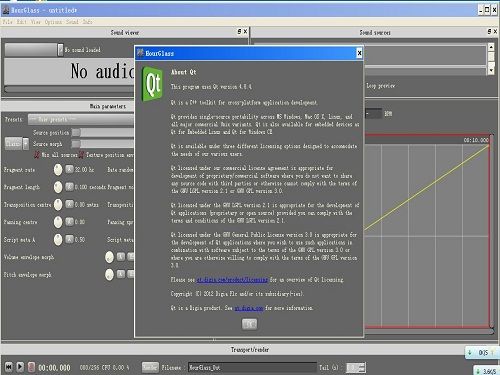Toggle Mix all sources checkbox

37,155
